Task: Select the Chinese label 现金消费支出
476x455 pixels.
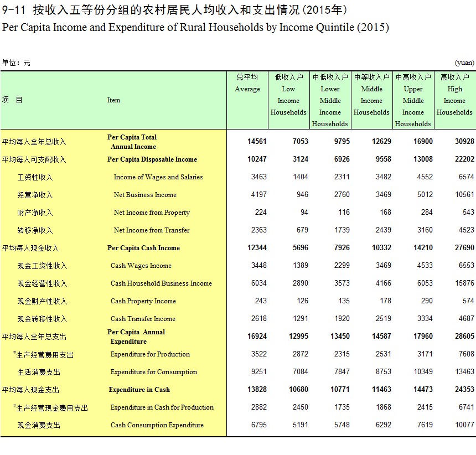Action: point(39,425)
